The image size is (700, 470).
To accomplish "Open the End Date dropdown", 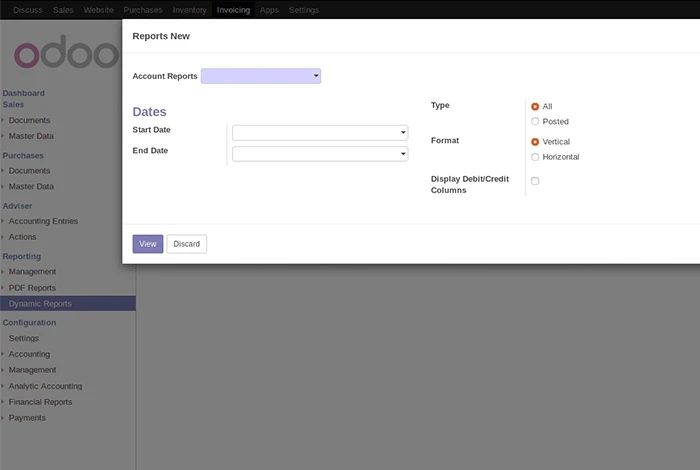I will [x=320, y=154].
